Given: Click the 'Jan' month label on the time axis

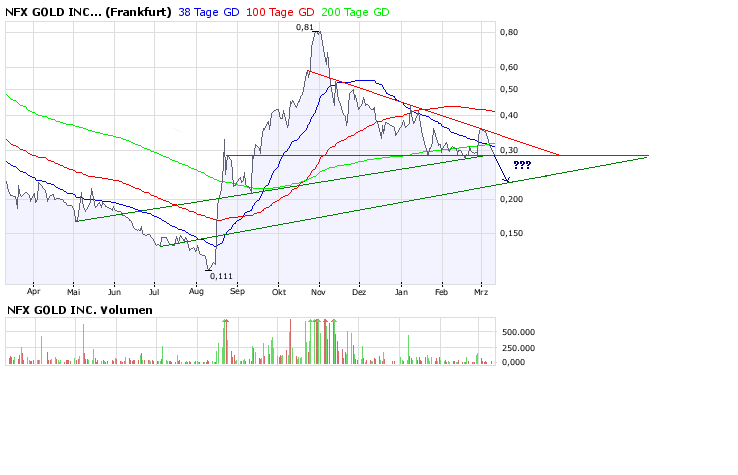Looking at the screenshot, I should (x=401, y=292).
